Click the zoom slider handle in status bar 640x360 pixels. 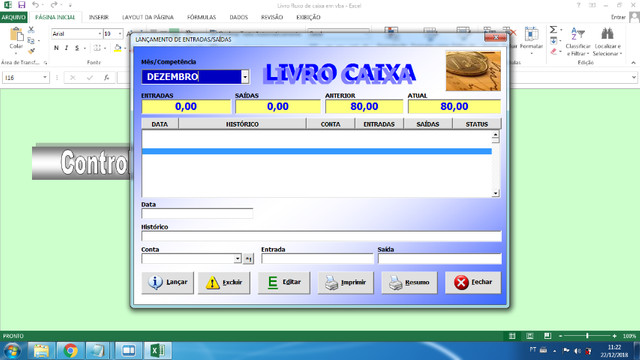(587, 336)
